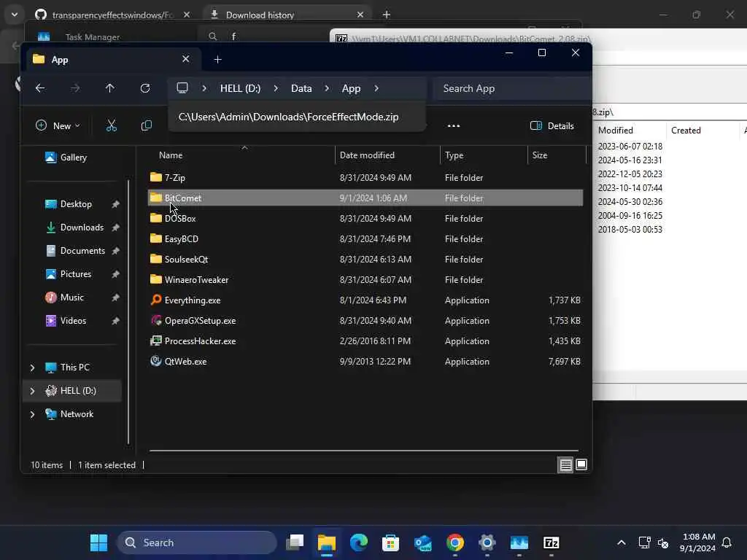Open the New item dropdown
The image size is (747, 560).
point(58,125)
